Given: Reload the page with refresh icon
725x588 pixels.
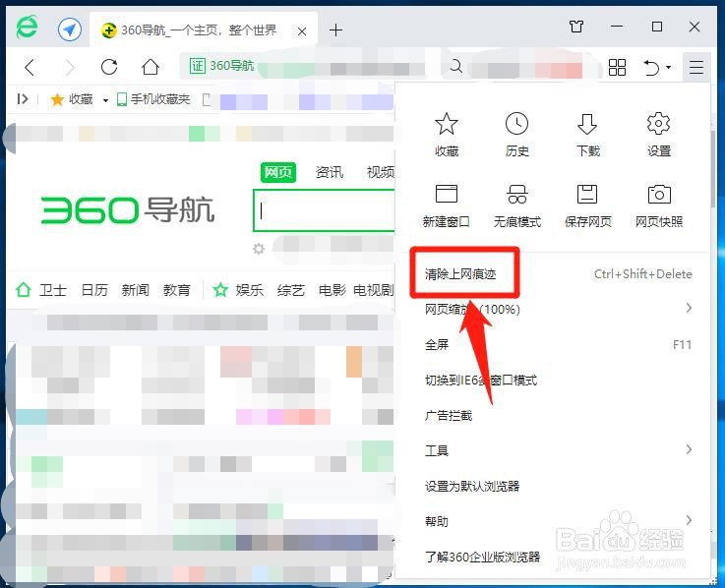Looking at the screenshot, I should point(109,67).
